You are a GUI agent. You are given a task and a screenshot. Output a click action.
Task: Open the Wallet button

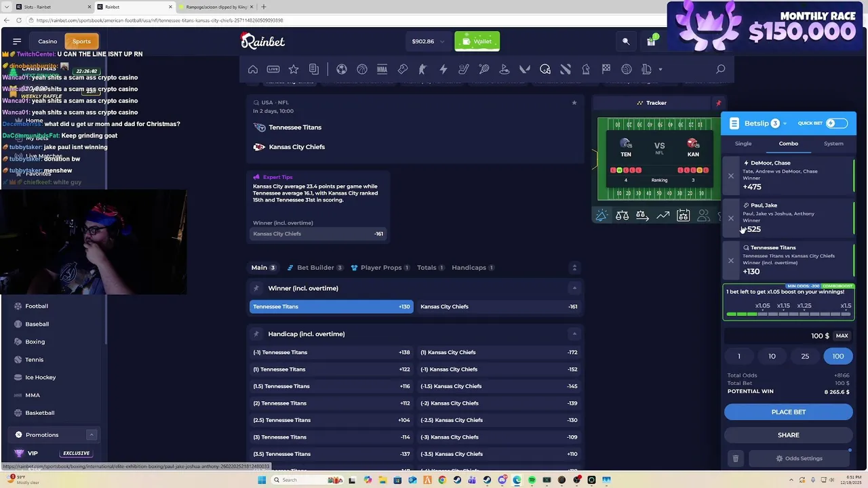[477, 41]
